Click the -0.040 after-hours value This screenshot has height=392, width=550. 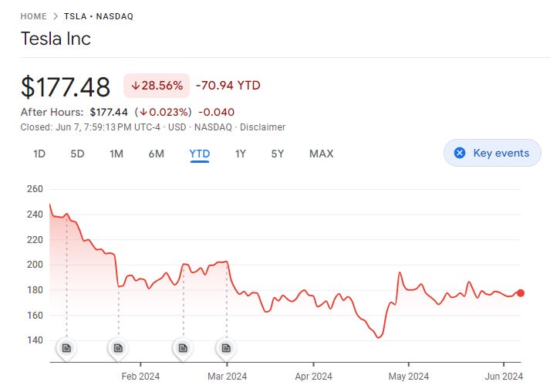pos(217,113)
